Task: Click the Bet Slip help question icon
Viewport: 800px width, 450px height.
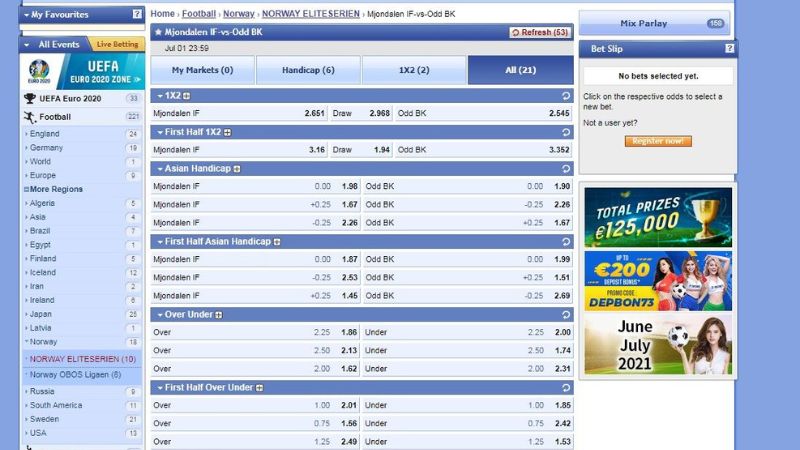Action: coord(729,48)
